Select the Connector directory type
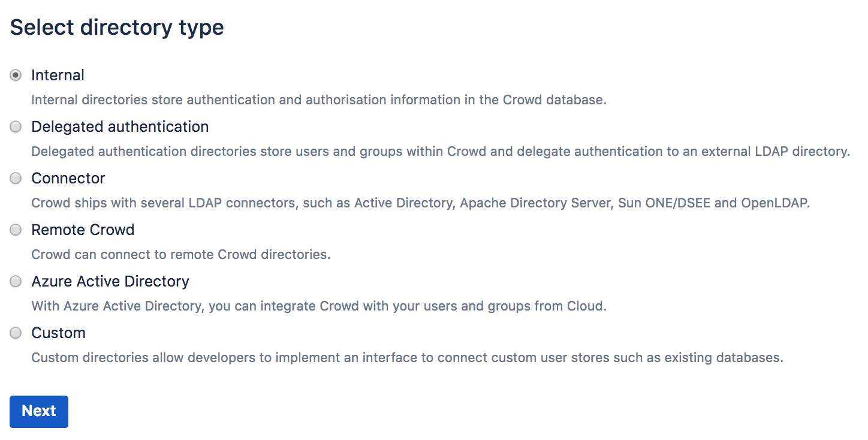Screen dimensions: 868x440 click(15, 178)
